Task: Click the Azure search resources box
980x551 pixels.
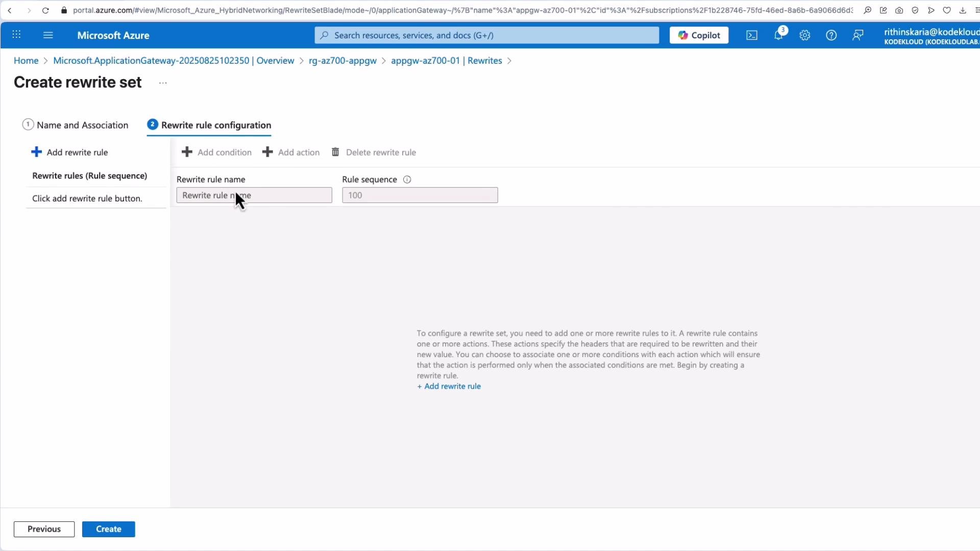Action: tap(487, 35)
